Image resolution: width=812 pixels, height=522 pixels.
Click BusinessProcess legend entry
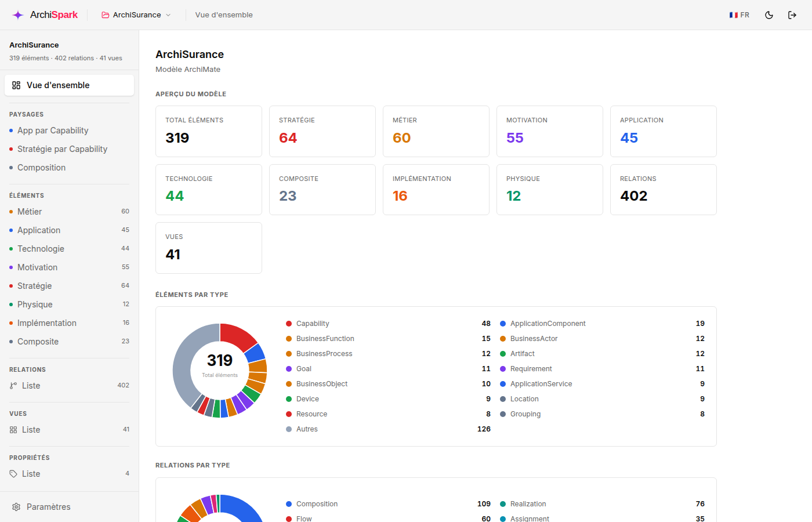388,354
